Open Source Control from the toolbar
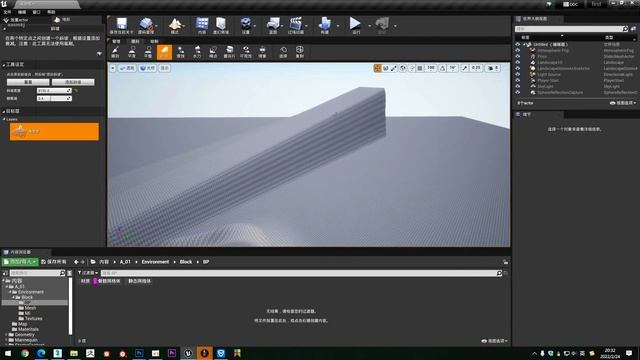640x360 pixels. pyautogui.click(x=146, y=26)
